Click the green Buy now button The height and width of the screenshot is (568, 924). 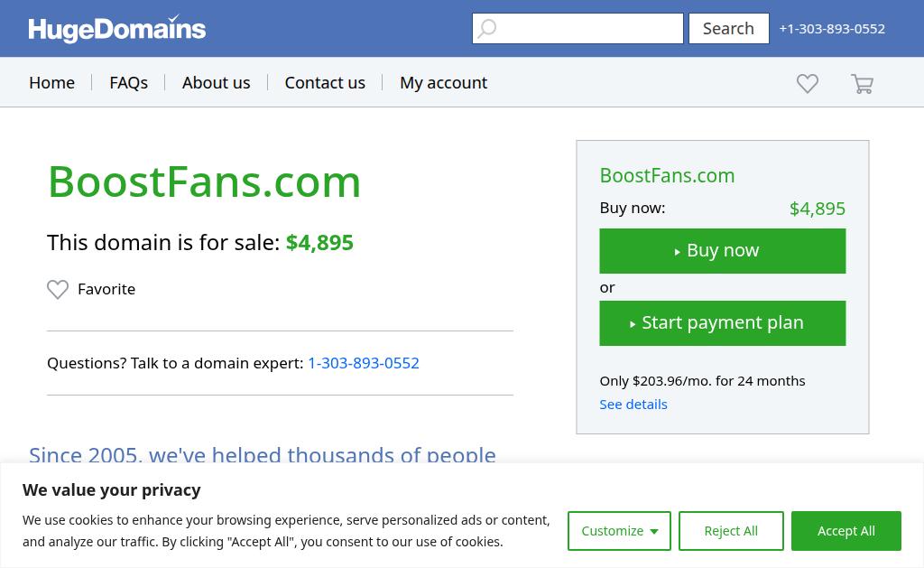[722, 251]
